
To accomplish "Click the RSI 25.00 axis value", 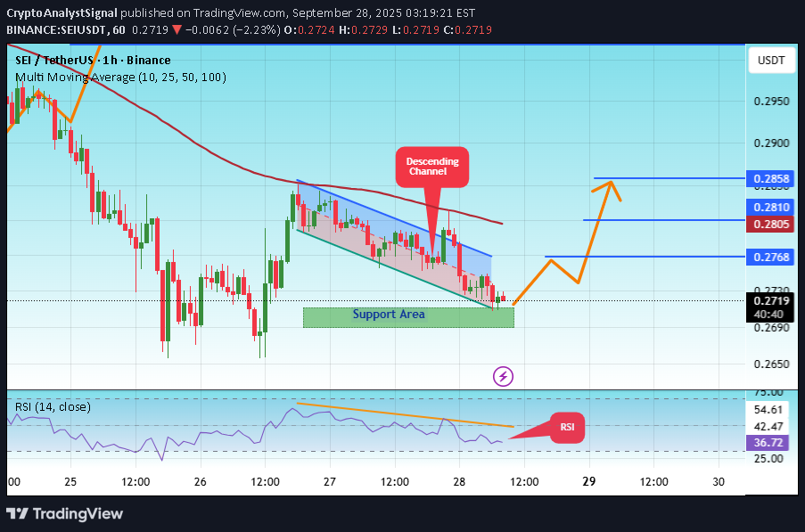I will tap(768, 458).
